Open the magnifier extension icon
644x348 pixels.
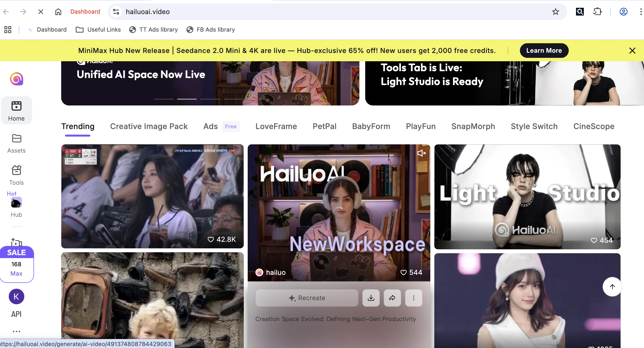(x=580, y=12)
